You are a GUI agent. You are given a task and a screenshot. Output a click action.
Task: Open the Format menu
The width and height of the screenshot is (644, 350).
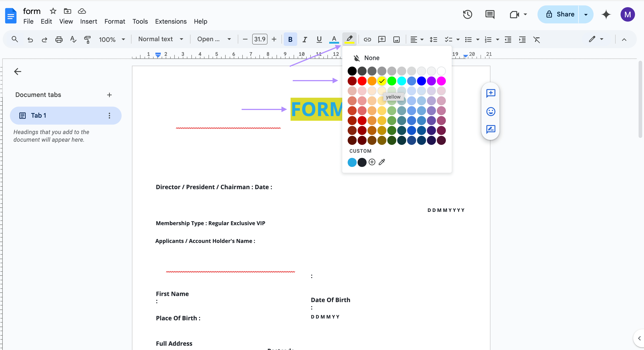(115, 22)
